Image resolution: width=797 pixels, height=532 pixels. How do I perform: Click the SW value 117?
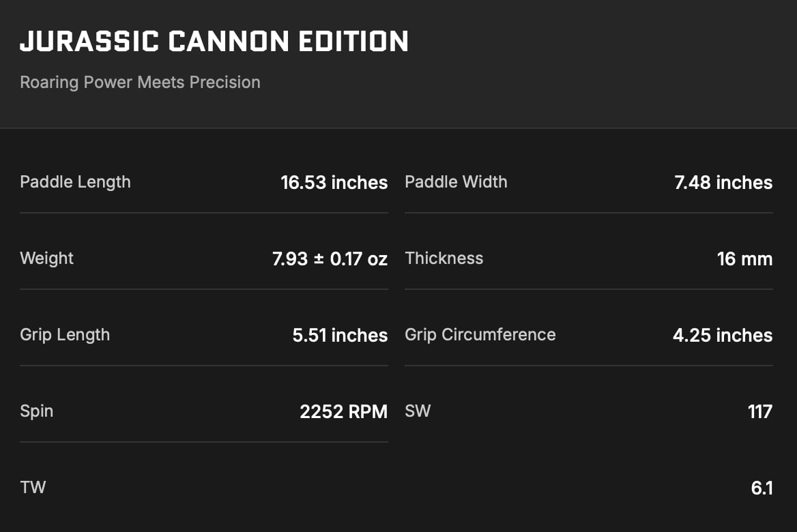(759, 412)
